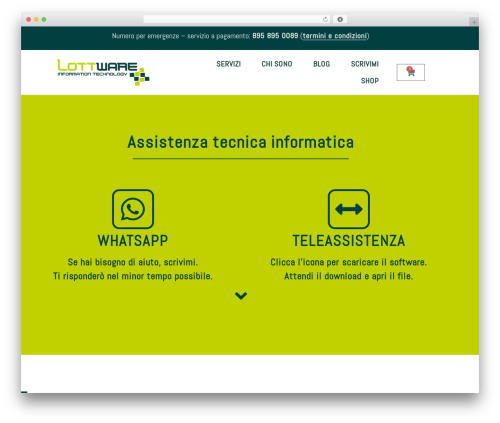Open the Servizi menu item
500x423 pixels.
click(x=229, y=64)
